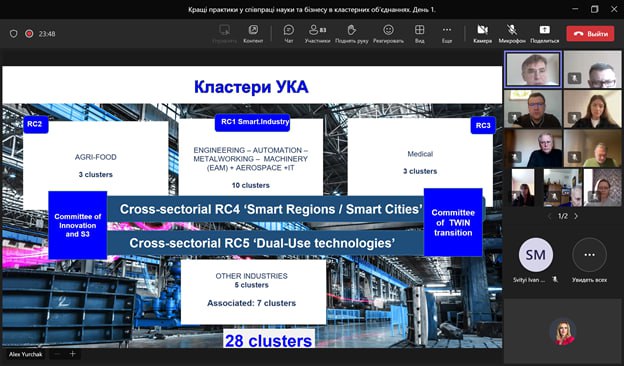Viewport: 624px width, 366px height.
Task: Change the meeting view layout
Action: click(x=419, y=33)
